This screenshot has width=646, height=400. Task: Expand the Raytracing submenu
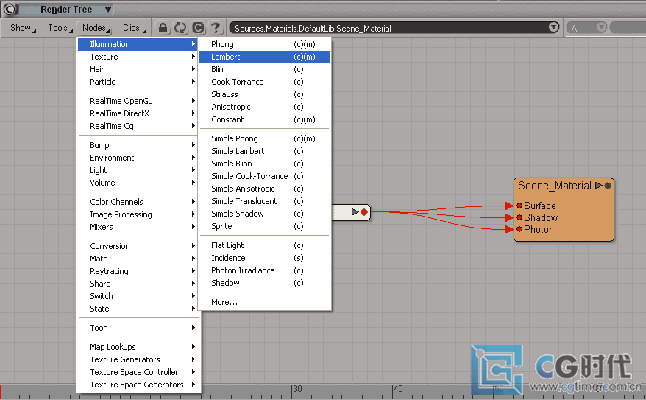coord(138,271)
